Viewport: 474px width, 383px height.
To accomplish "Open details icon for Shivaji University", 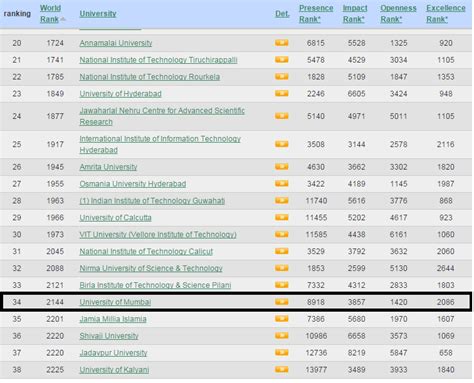I will point(282,336).
